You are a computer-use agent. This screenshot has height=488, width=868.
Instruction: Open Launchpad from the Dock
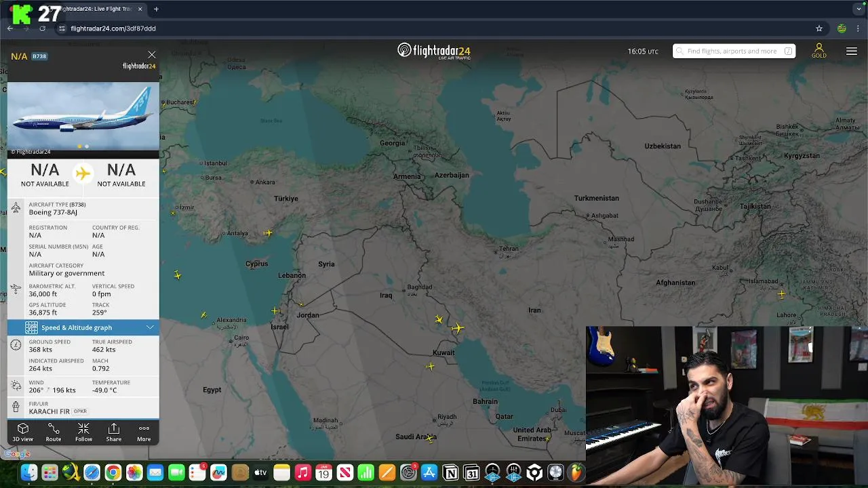50,472
